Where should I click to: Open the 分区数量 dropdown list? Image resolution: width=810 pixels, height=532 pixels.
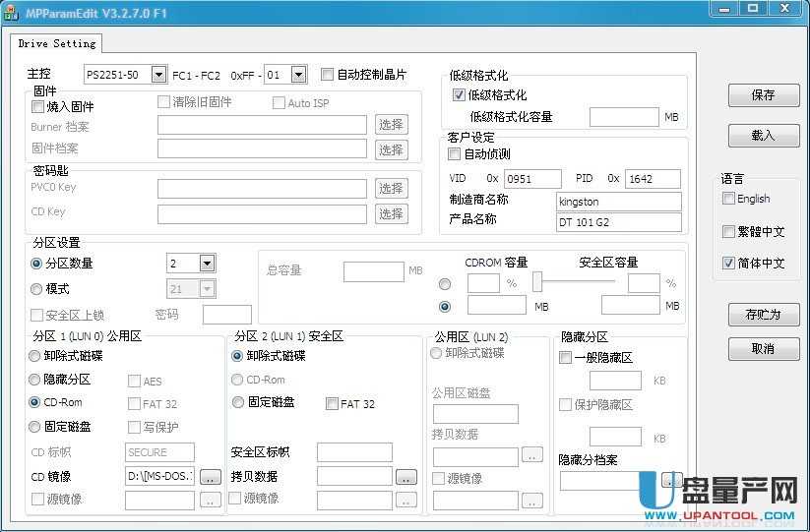[207, 264]
